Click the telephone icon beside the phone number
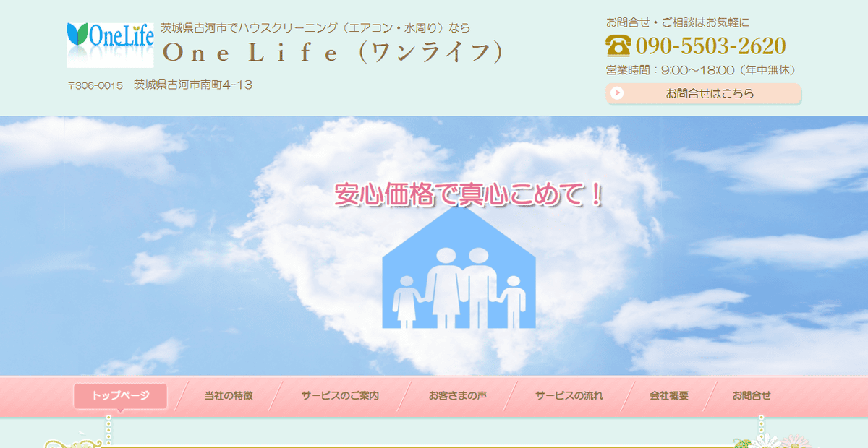This screenshot has height=448, width=868. tap(618, 46)
